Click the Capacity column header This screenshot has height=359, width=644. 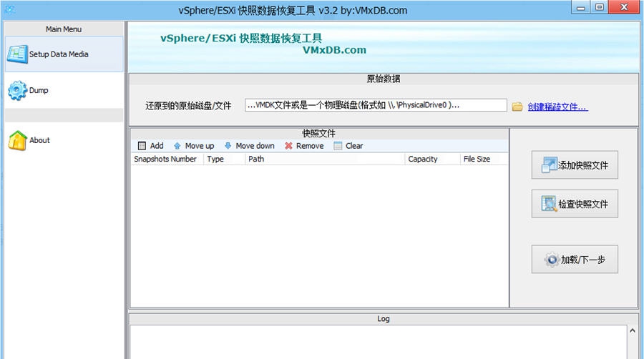click(432, 159)
